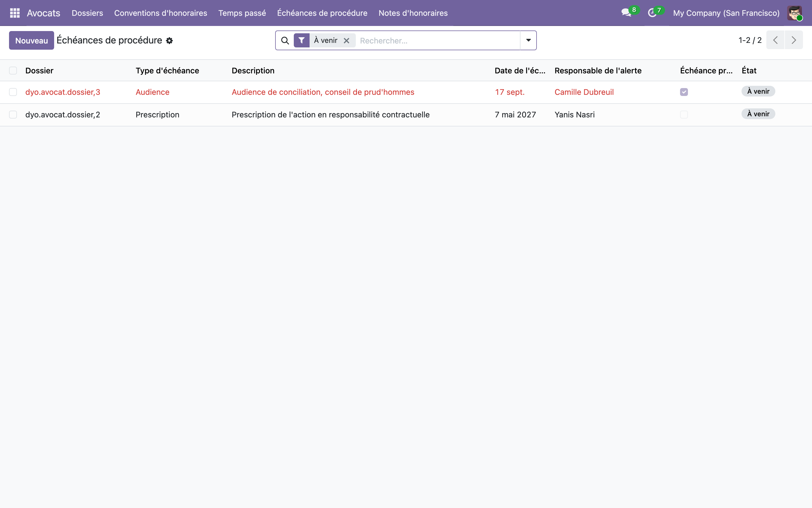
Task: Toggle the select-all rows checkbox
Action: (13, 71)
